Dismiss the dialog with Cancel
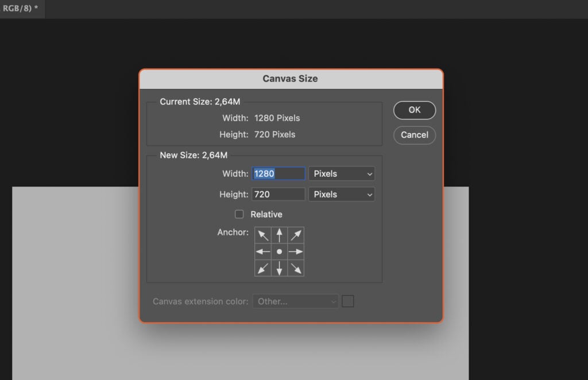Screen dimensions: 588x380 pos(414,135)
